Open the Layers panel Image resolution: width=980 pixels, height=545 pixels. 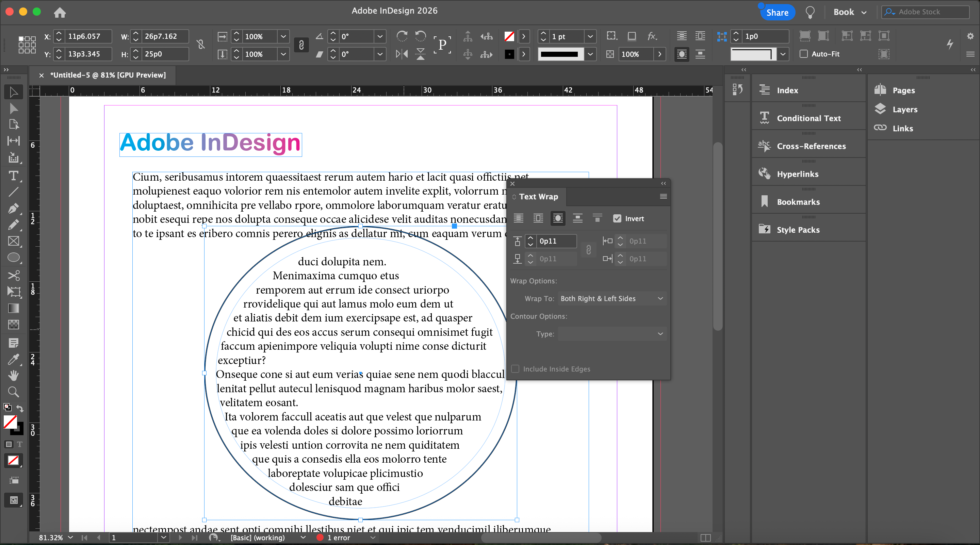pyautogui.click(x=905, y=110)
